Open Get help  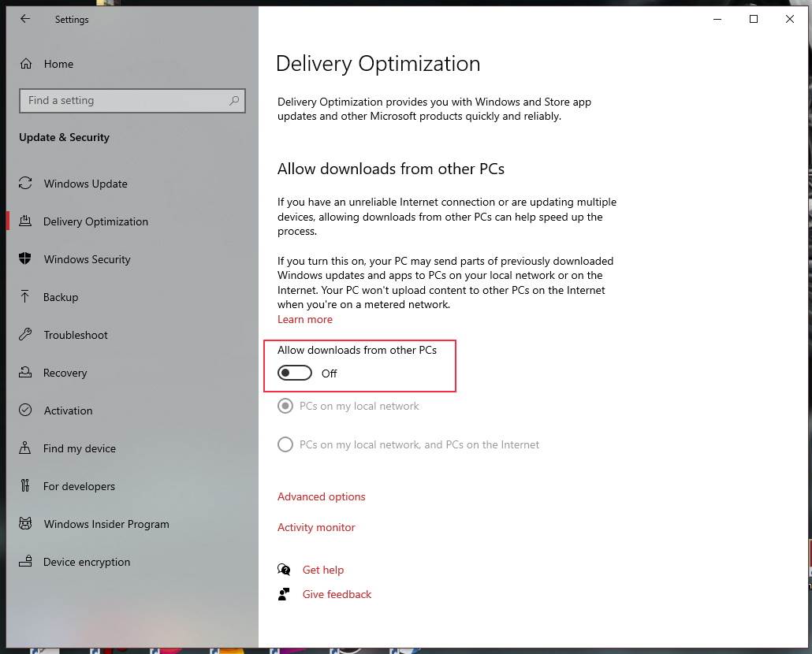[x=323, y=570]
